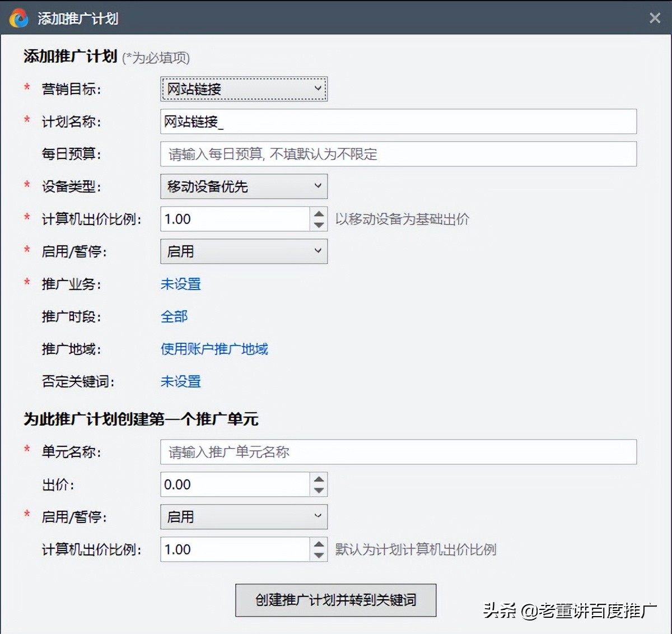Screen dimensions: 672x634
Task: Click 未设置 next to 推广业务
Action: coord(180,285)
